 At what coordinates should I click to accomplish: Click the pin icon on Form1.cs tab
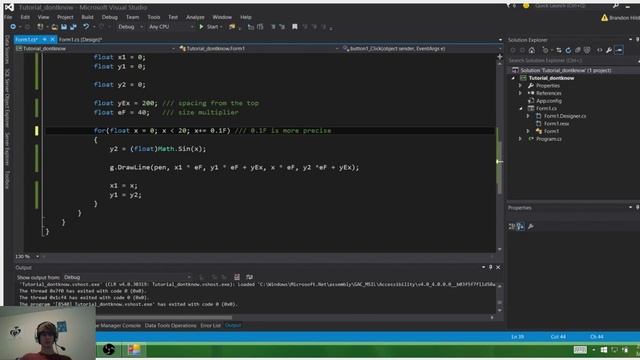(44, 40)
